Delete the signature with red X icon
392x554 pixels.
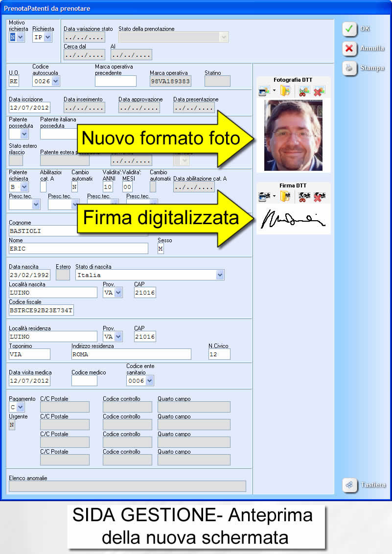click(319, 196)
